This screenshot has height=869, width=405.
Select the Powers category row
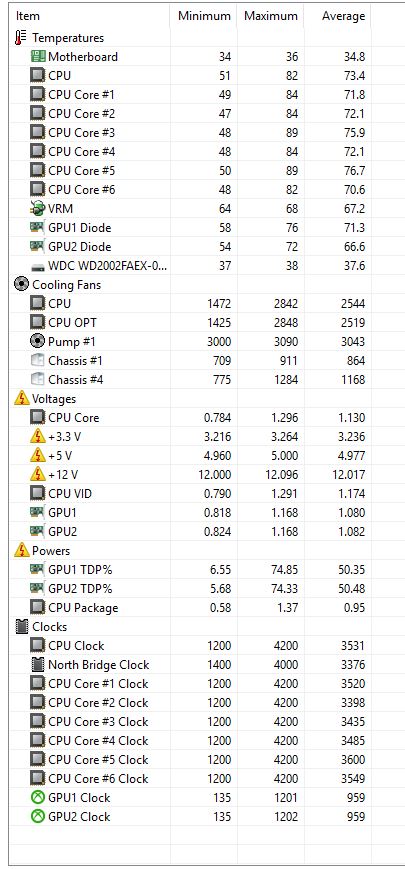(x=190, y=551)
